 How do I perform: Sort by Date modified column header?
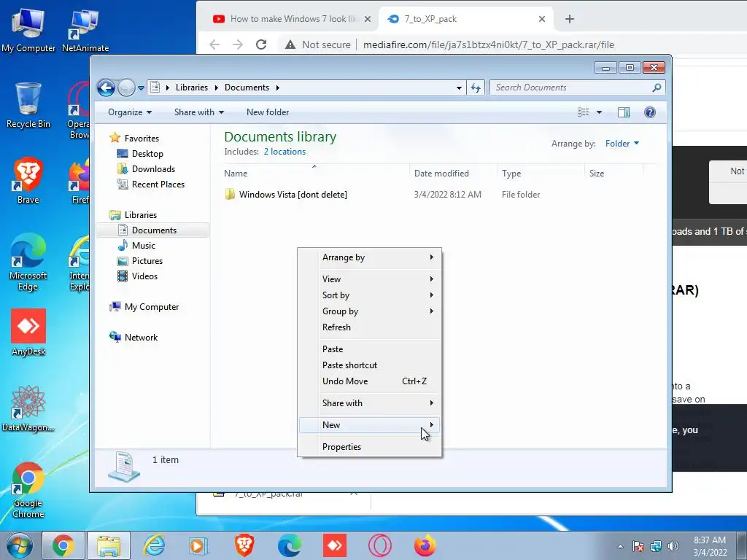click(x=453, y=174)
